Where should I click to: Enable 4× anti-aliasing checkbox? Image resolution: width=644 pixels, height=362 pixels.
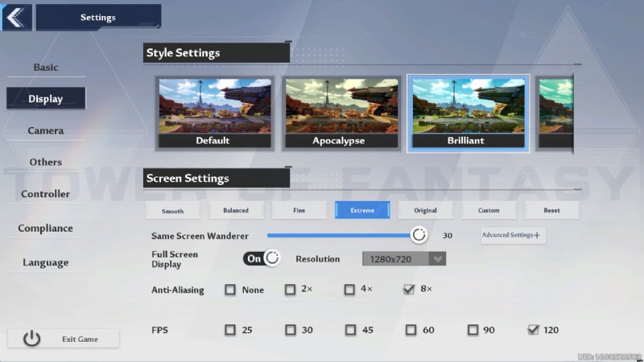(350, 290)
